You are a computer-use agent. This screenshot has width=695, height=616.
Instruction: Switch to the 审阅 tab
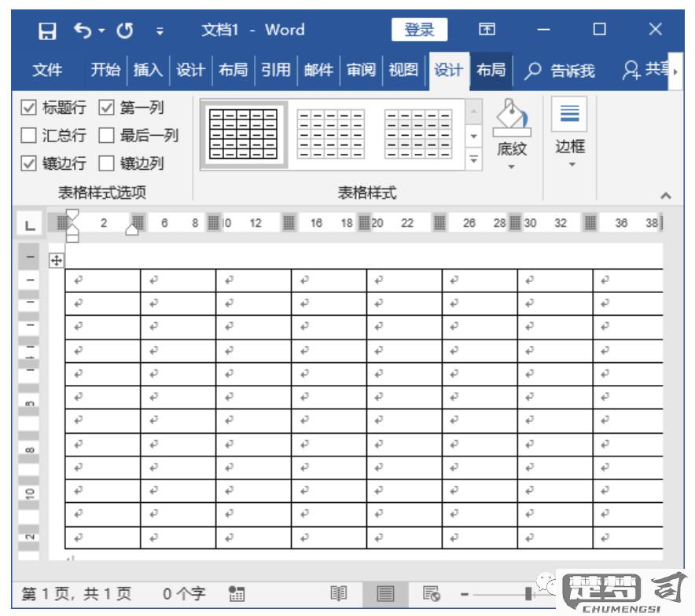point(361,70)
